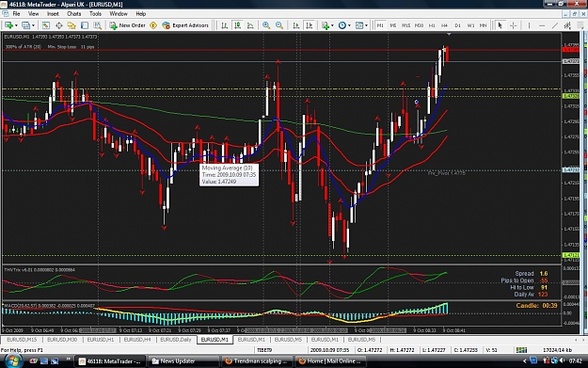Open the Insert menu

click(x=53, y=13)
